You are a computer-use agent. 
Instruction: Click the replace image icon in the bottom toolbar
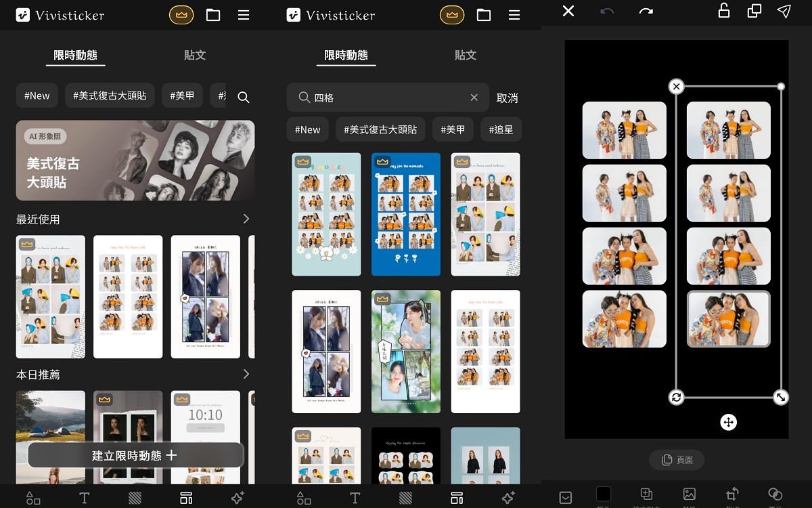pos(689,494)
